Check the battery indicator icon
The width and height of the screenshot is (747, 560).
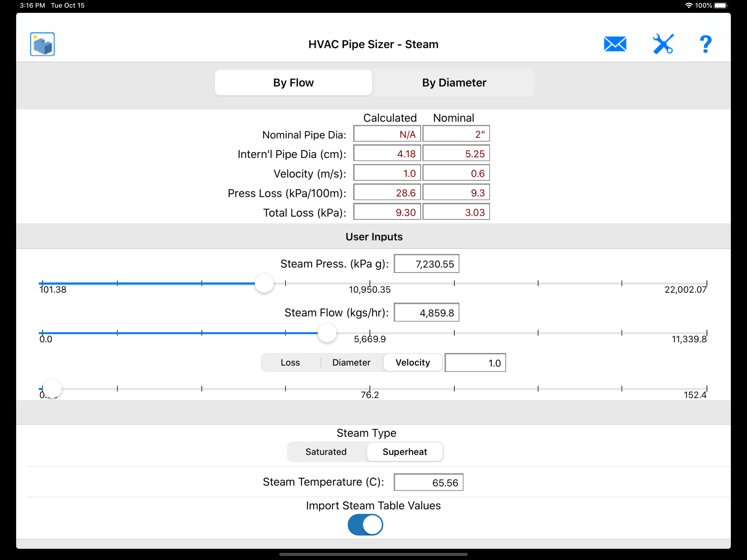721,5
